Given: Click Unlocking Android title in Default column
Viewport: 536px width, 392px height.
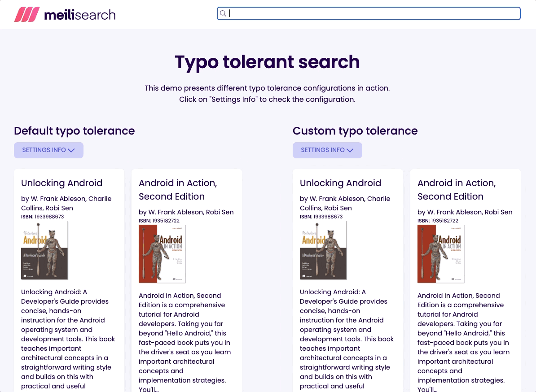Looking at the screenshot, I should (x=62, y=183).
